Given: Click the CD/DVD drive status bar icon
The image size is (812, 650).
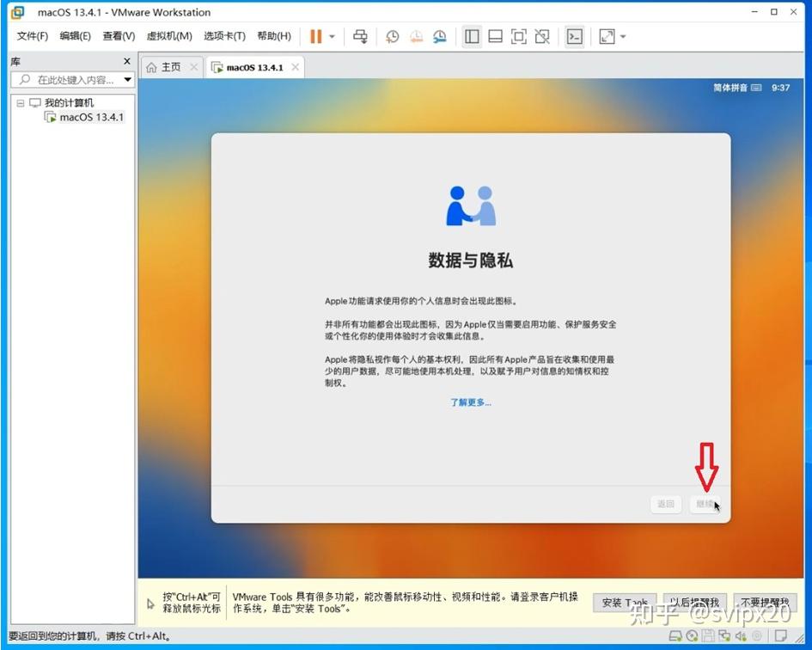Looking at the screenshot, I should point(692,636).
